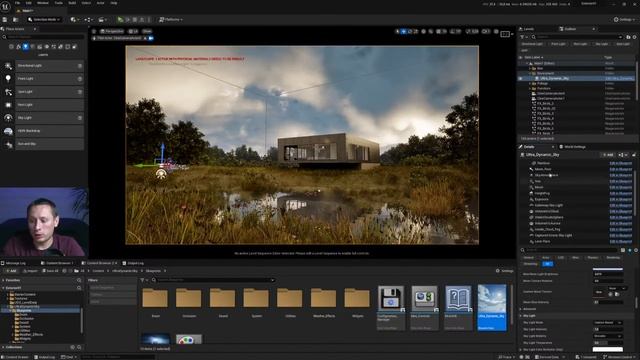Click the Favorites search magnifier icon
The height and width of the screenshot is (360, 640).
[x=79, y=280]
